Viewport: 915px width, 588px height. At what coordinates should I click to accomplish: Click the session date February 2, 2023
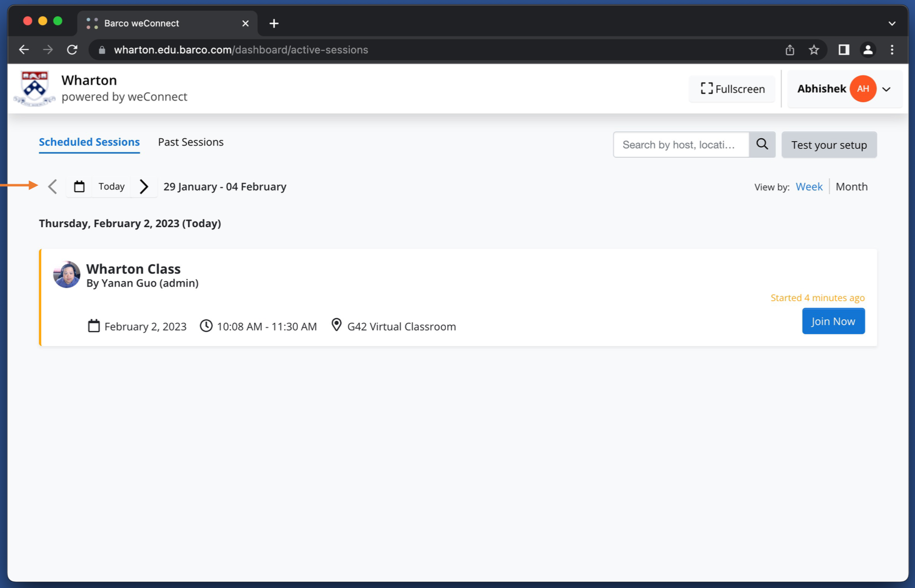pos(145,326)
